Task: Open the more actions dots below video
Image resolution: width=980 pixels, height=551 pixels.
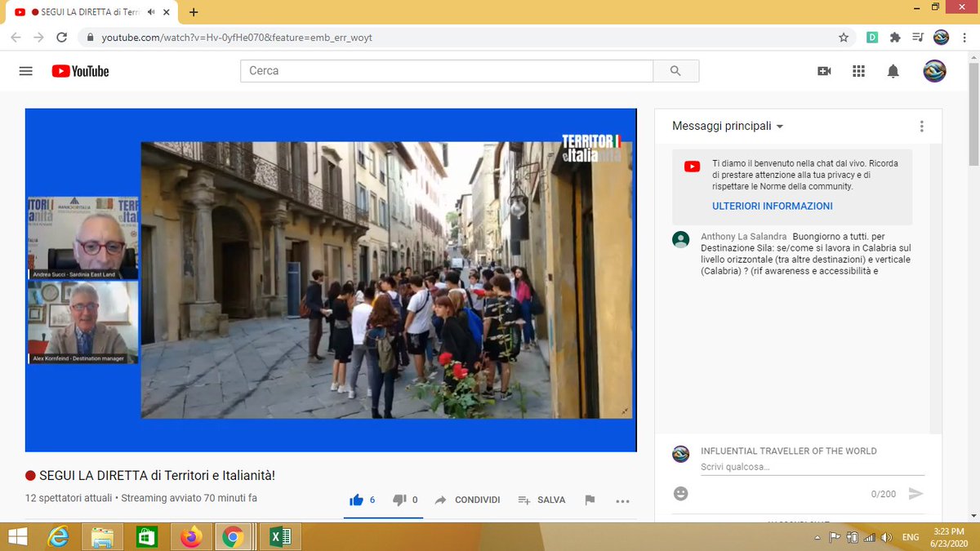Action: tap(622, 500)
